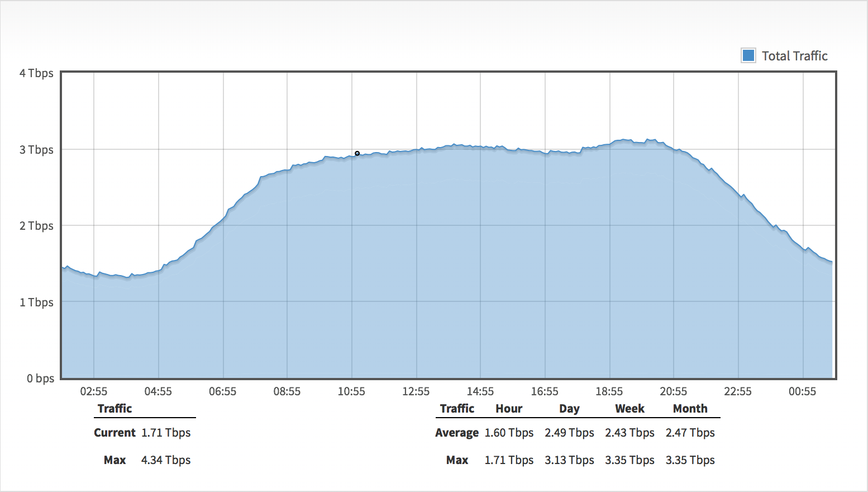Viewport: 868px width, 492px height.
Task: Click the 12:55 time axis label
Action: coord(416,391)
